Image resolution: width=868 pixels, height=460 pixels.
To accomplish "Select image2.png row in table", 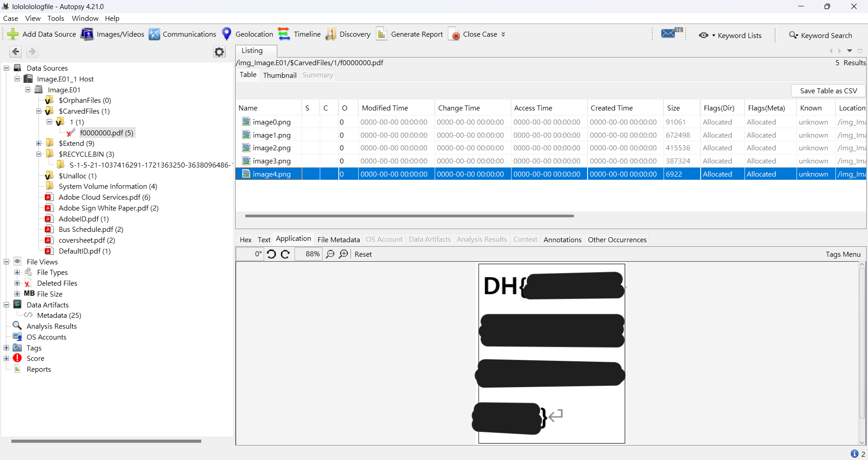I will [551, 148].
